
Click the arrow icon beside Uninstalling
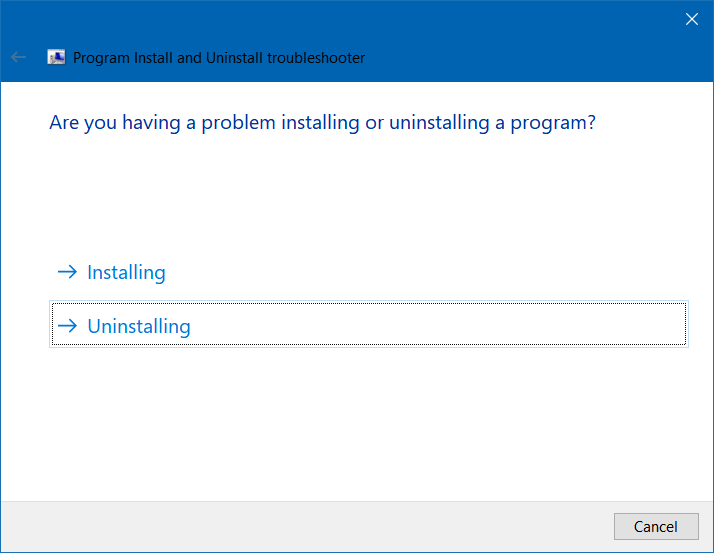pyautogui.click(x=67, y=326)
